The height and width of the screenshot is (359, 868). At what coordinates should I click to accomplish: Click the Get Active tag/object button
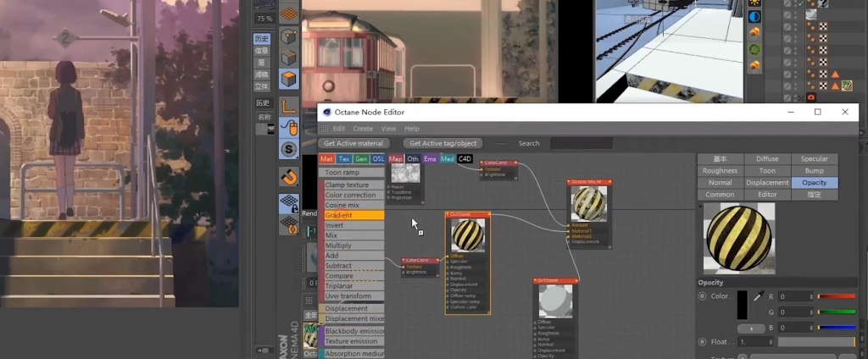tap(442, 143)
